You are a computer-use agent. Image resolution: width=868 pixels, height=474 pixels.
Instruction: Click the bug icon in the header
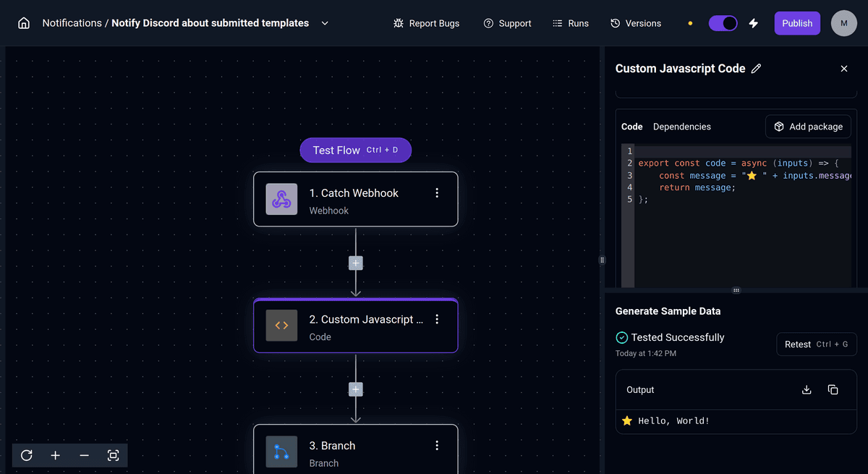click(x=399, y=23)
